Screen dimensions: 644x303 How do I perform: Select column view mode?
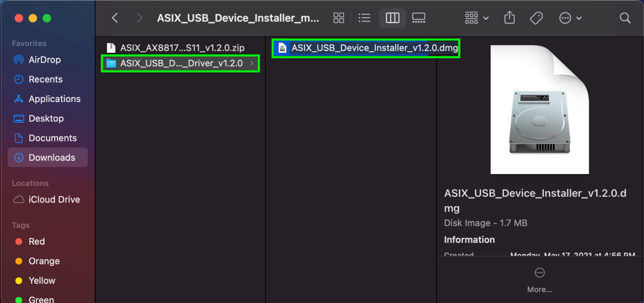(392, 18)
